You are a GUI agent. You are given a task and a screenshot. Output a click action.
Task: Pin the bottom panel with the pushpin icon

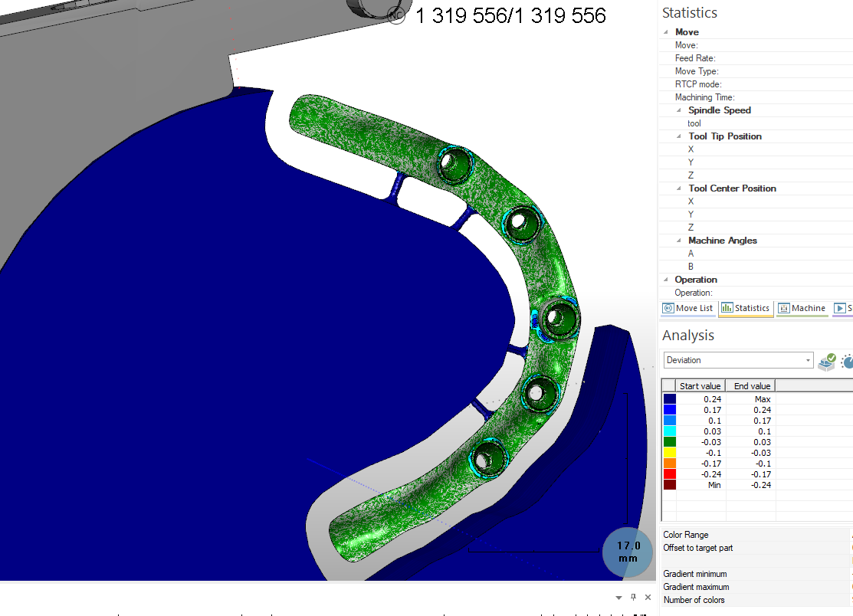point(633,597)
